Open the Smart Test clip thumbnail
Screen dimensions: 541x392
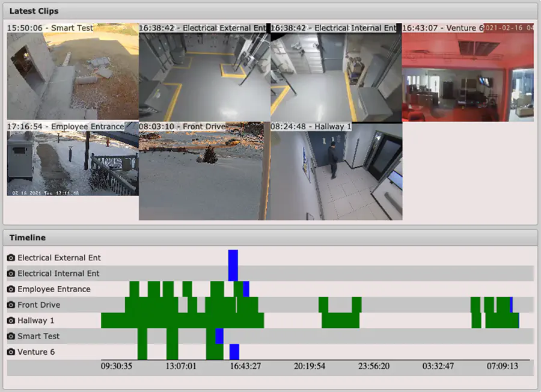pos(73,72)
